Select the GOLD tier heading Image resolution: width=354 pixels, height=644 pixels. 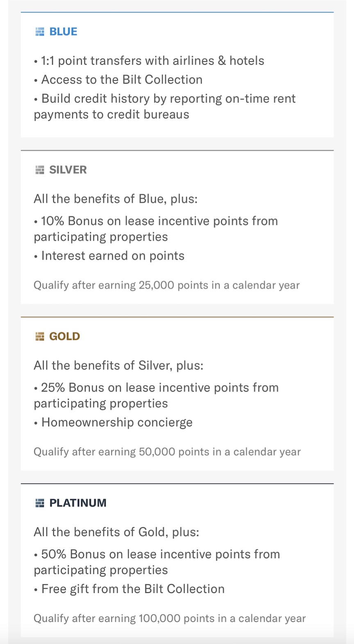65,337
